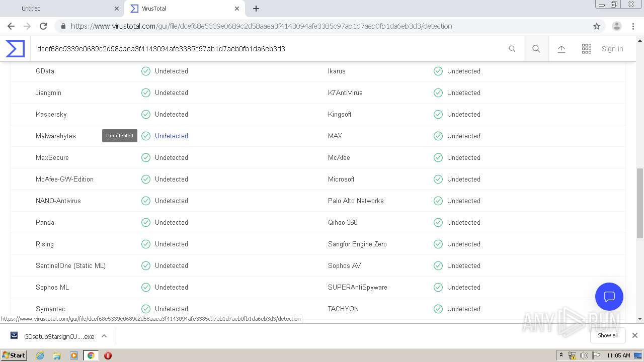644x362 pixels.
Task: Click Show all downloads button
Action: [608, 335]
